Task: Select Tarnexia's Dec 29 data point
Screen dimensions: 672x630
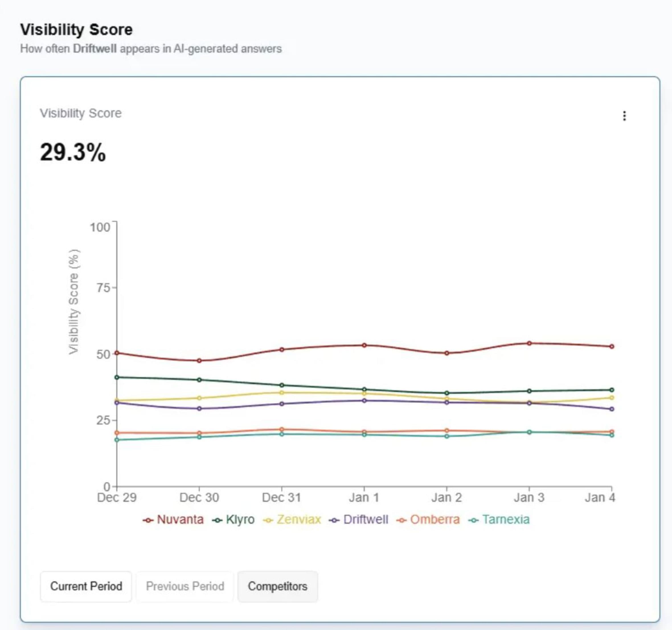Action: click(117, 440)
